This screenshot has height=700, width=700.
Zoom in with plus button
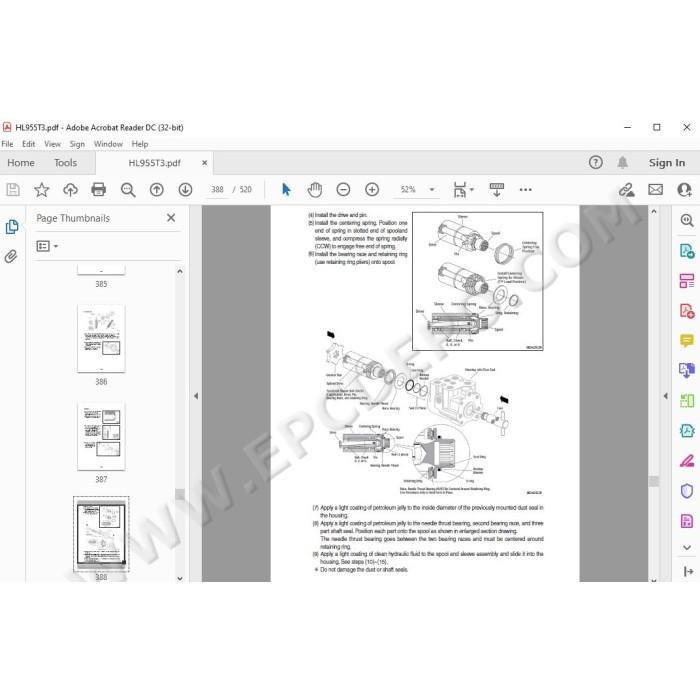click(x=372, y=190)
